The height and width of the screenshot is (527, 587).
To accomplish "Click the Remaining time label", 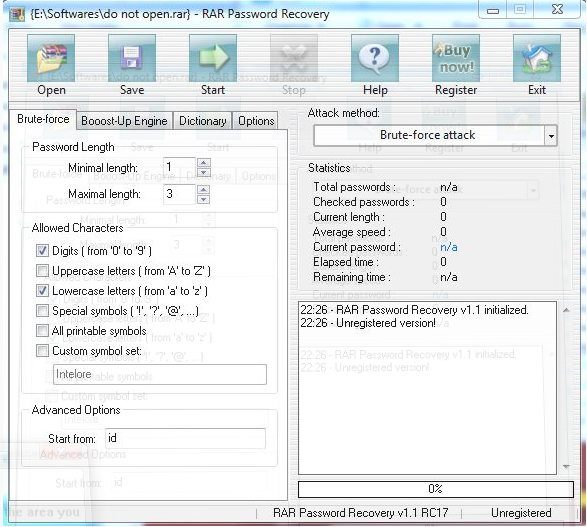I will 352,277.
